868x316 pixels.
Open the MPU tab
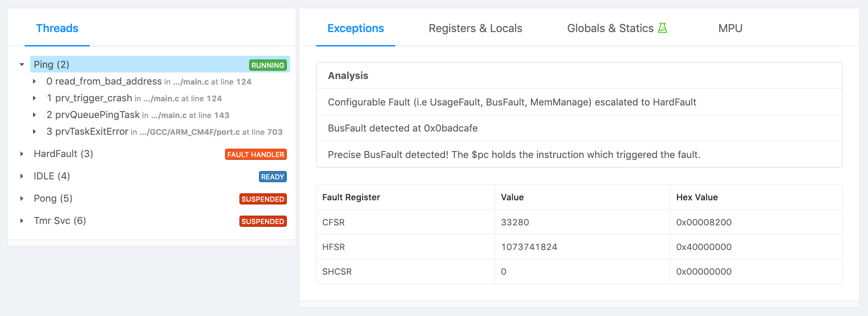coord(730,28)
